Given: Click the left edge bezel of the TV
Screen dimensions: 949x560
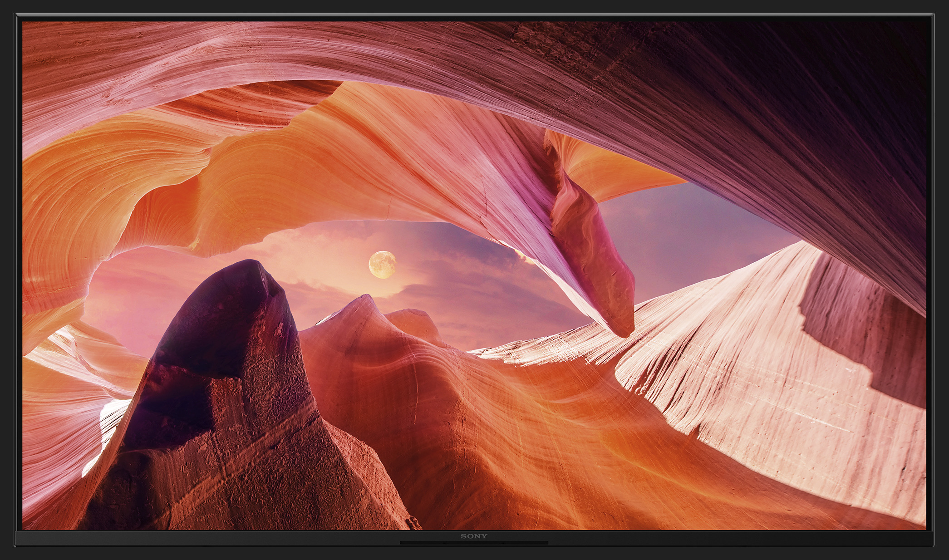Looking at the screenshot, I should [x=19, y=272].
